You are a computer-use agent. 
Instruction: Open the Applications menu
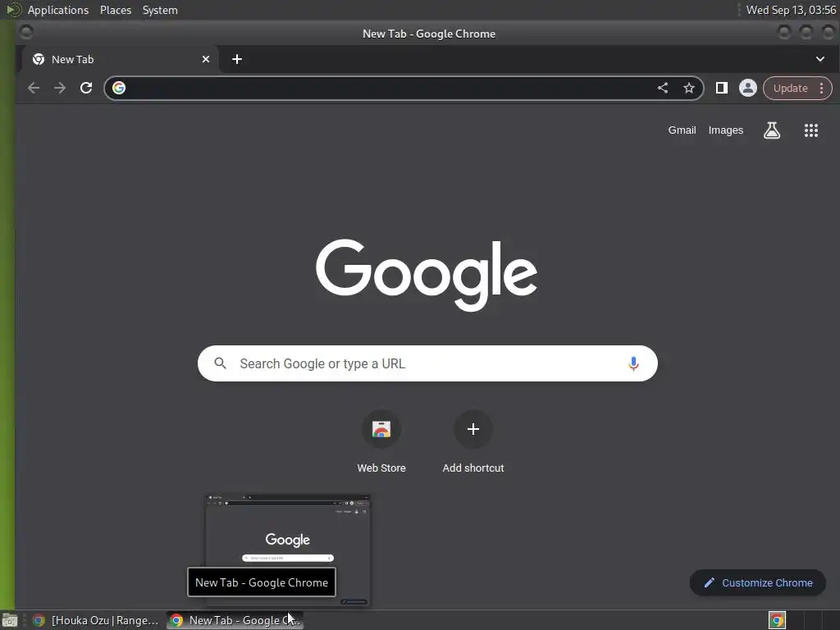pyautogui.click(x=58, y=10)
